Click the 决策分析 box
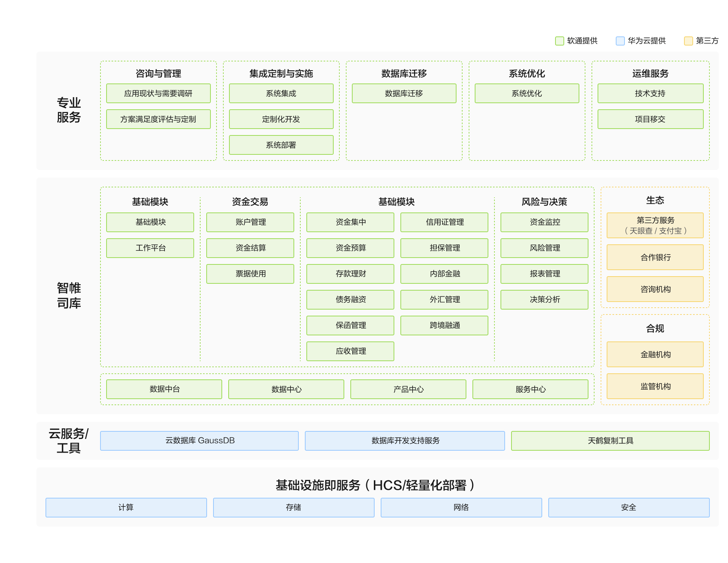The image size is (728, 563). pos(544,300)
